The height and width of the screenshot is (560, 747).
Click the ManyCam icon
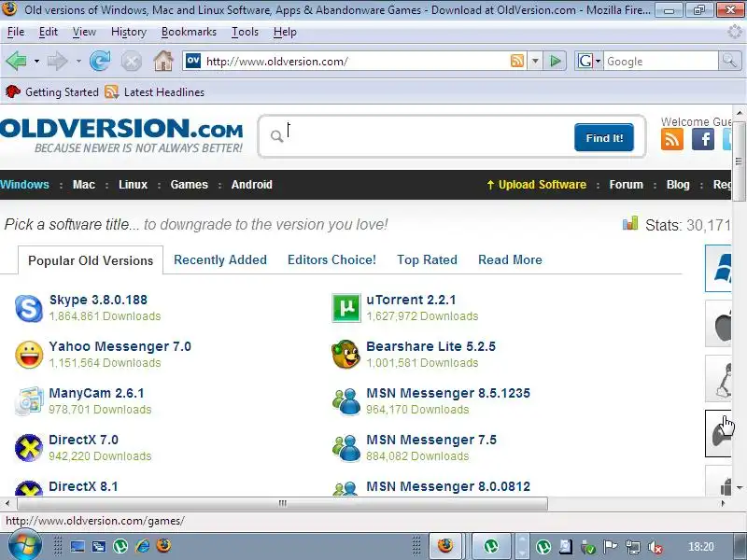click(x=29, y=401)
